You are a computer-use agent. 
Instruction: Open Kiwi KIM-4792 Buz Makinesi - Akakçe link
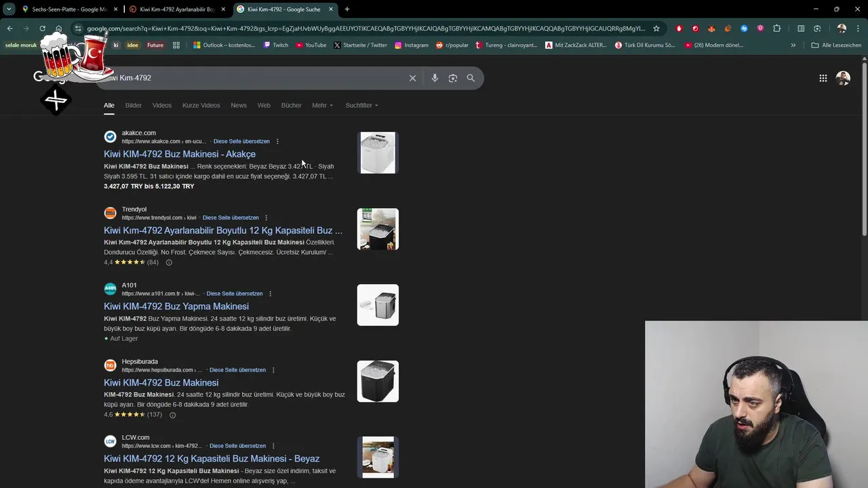tap(180, 154)
